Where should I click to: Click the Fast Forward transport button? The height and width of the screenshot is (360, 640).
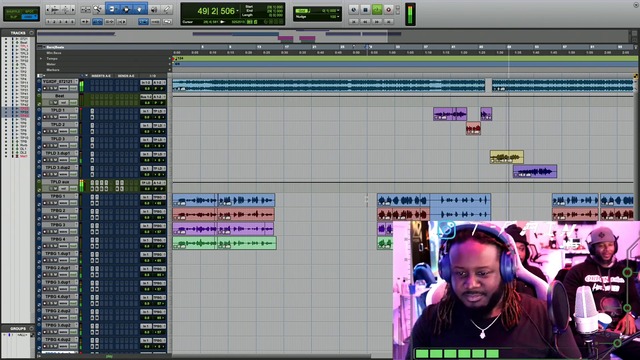click(377, 21)
